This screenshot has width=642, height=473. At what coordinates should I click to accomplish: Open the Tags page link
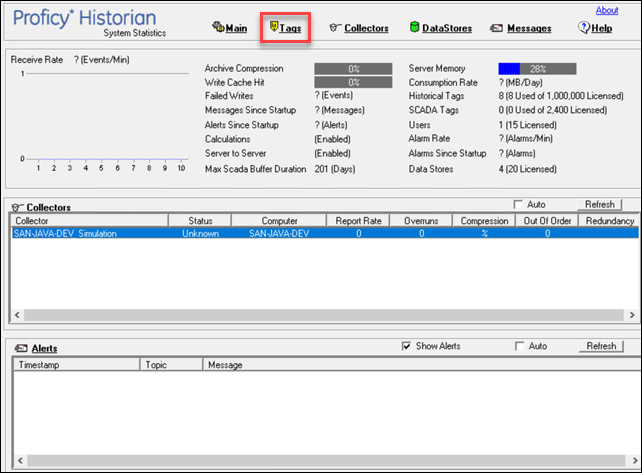click(290, 28)
